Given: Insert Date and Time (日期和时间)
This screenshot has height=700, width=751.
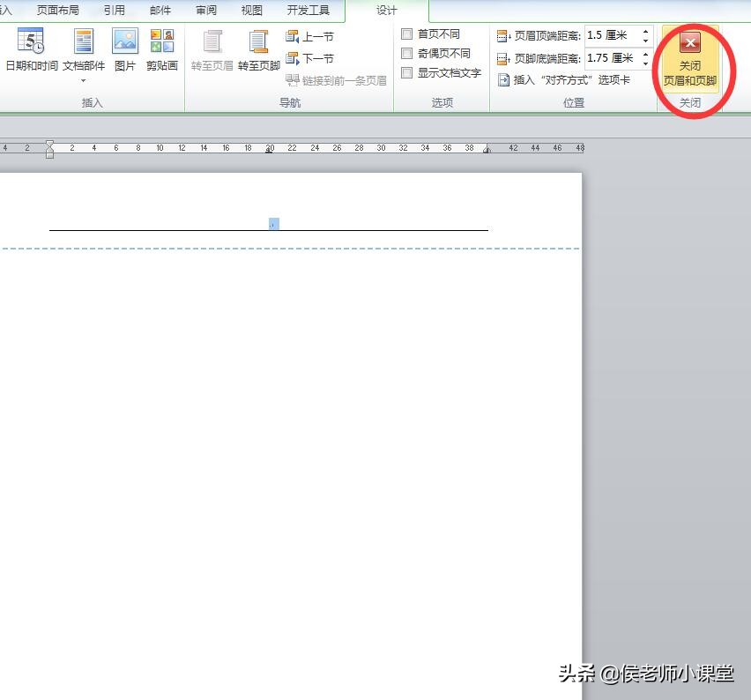Looking at the screenshot, I should (32, 50).
